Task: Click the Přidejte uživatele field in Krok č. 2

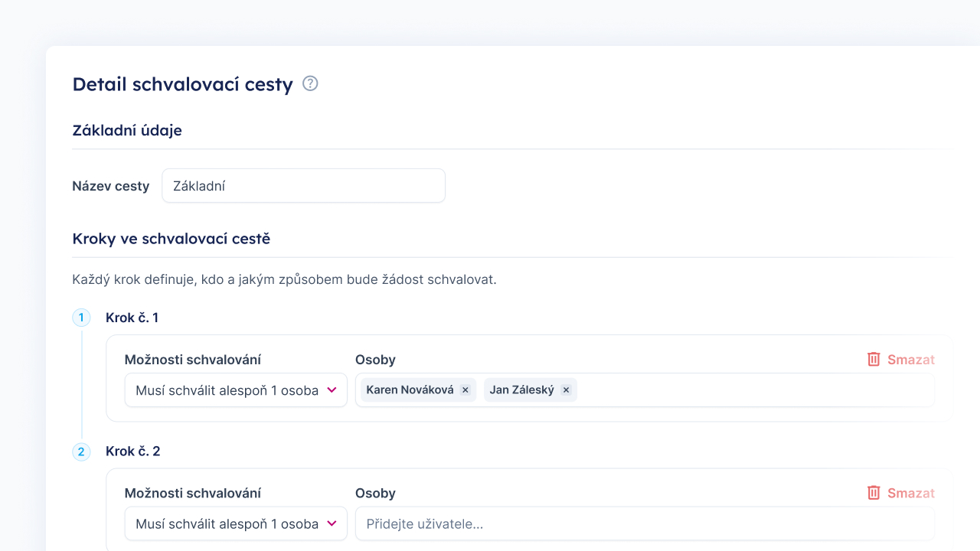Action: (645, 523)
